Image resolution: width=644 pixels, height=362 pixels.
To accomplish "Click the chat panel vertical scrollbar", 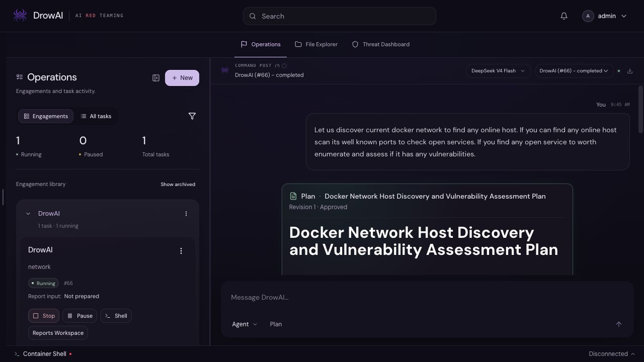I will [x=641, y=110].
